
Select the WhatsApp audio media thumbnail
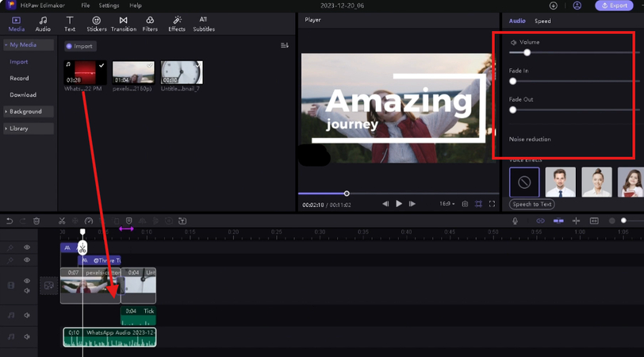coord(85,72)
